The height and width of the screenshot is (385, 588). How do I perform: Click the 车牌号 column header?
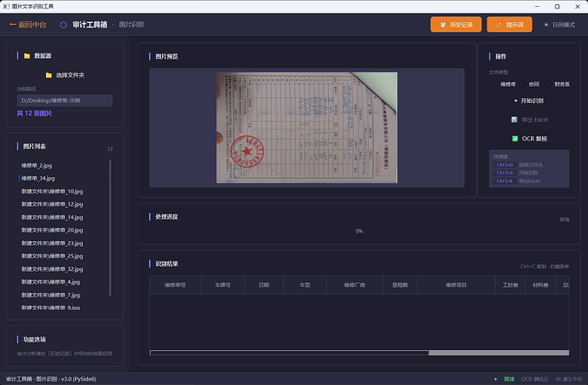point(222,284)
